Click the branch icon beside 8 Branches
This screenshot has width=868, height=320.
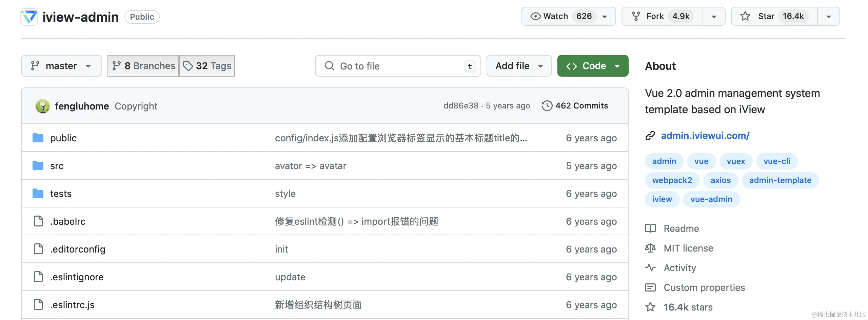pyautogui.click(x=116, y=66)
